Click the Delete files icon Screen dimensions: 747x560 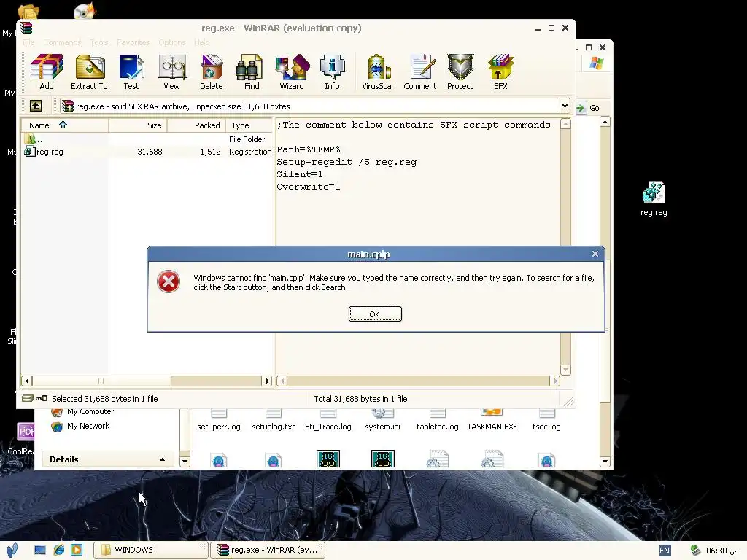coord(211,72)
